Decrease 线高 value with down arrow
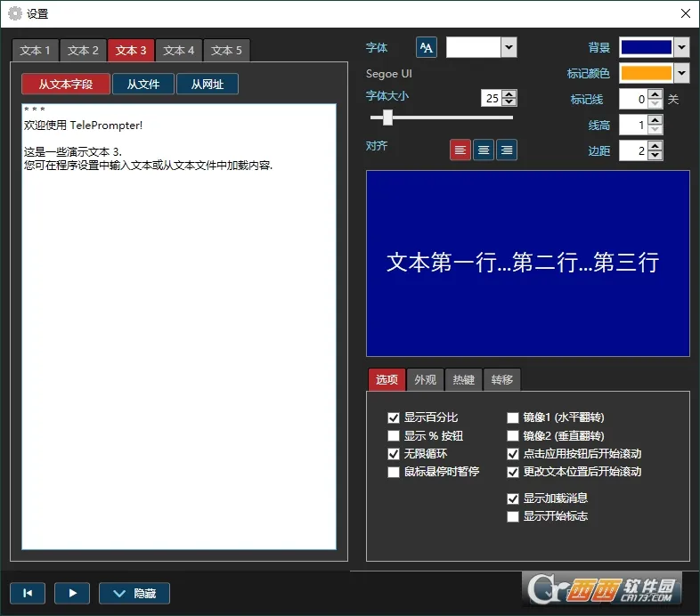This screenshot has width=700, height=616. click(655, 129)
